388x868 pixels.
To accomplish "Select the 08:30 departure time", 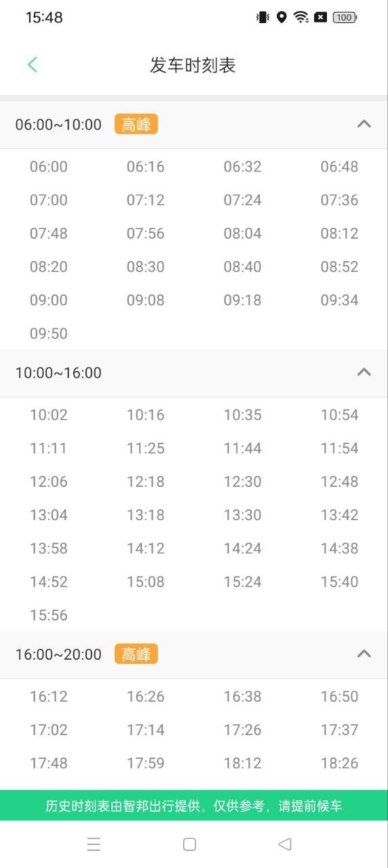I will (x=146, y=267).
